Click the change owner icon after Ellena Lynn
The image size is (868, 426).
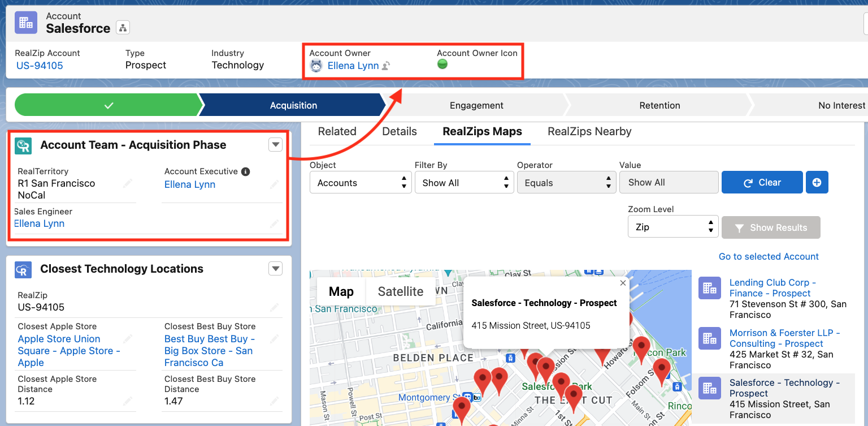[x=386, y=66]
